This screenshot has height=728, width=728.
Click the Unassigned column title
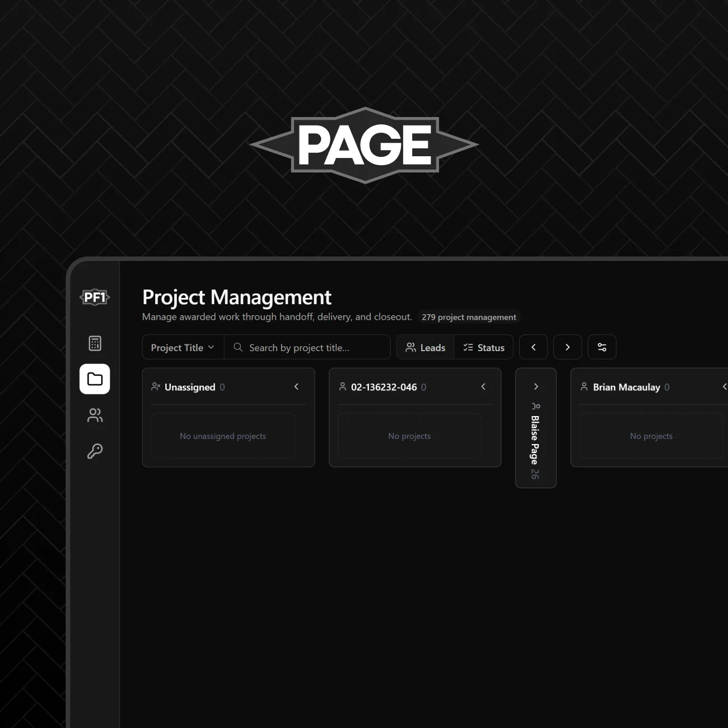click(190, 387)
